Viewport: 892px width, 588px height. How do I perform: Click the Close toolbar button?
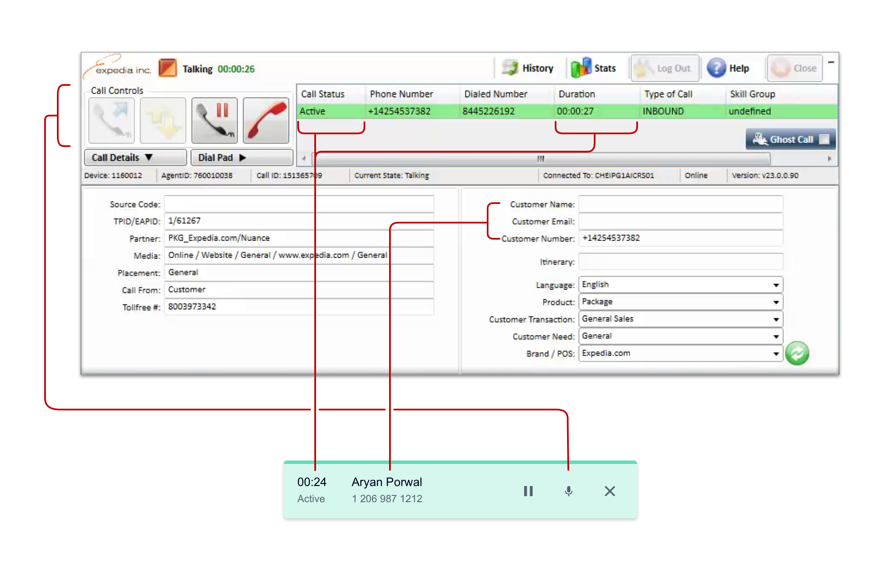click(x=795, y=68)
